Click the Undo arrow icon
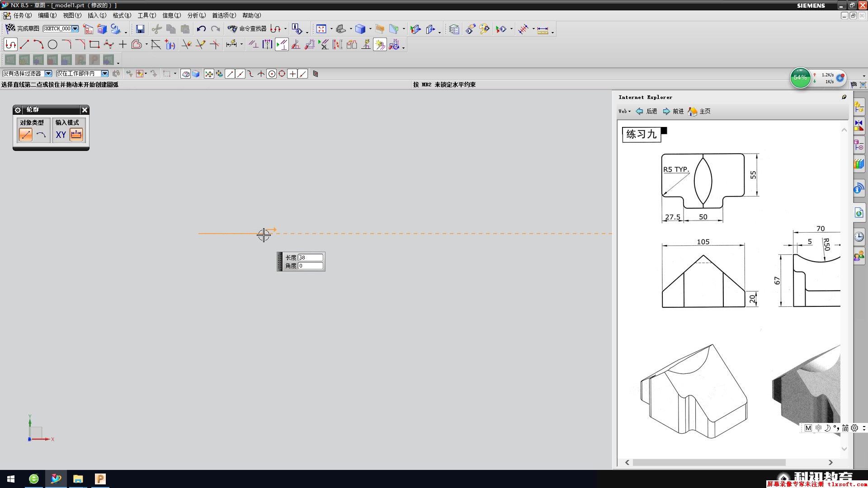The width and height of the screenshot is (868, 488). (201, 29)
